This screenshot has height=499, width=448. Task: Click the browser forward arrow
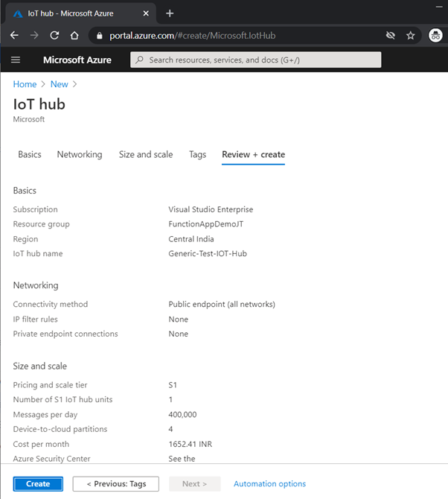(x=34, y=35)
